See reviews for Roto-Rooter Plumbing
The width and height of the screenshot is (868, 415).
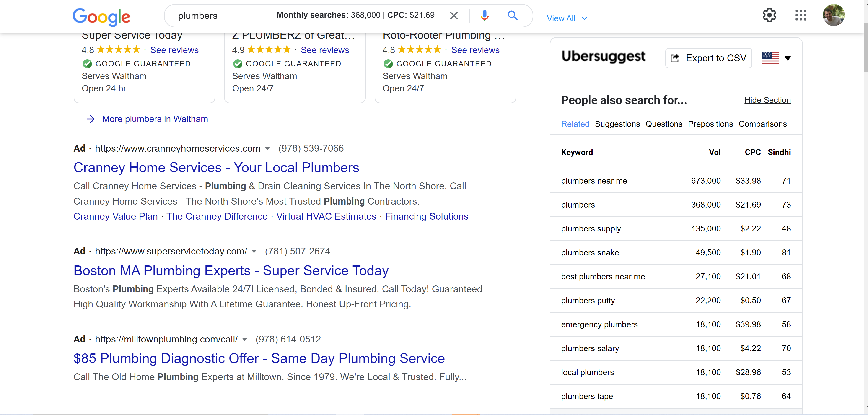pos(475,50)
